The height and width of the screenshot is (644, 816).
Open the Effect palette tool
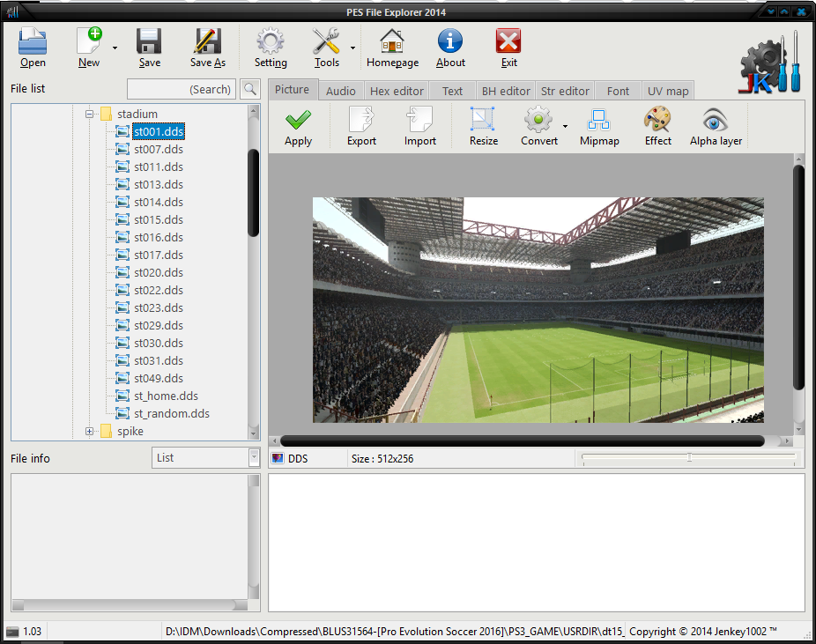click(657, 120)
